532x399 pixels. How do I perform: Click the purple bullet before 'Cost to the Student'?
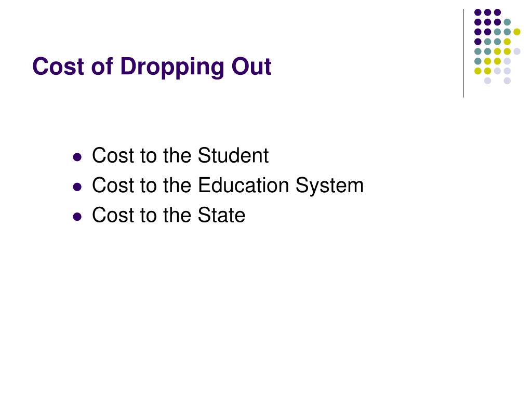[77, 157]
